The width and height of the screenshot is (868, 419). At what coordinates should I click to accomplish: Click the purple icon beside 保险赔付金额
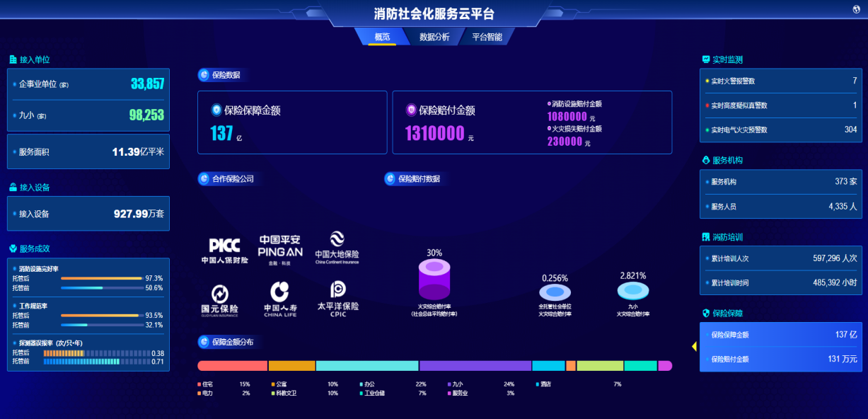411,110
